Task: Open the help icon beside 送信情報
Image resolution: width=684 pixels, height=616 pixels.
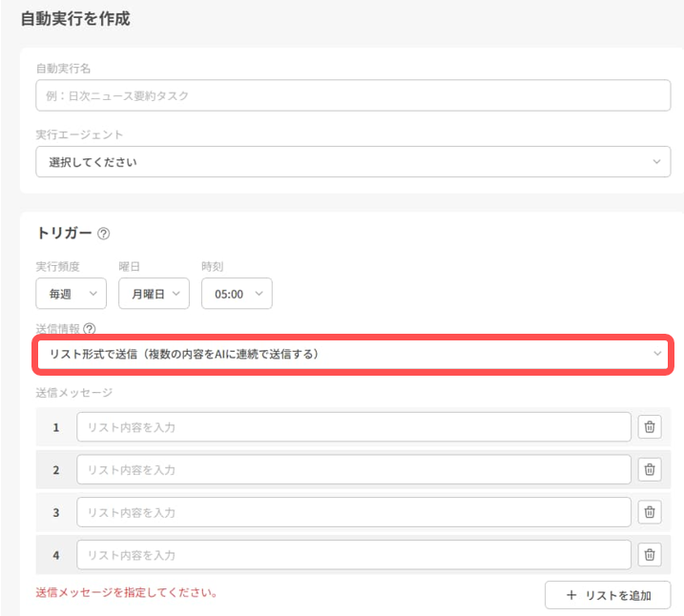Action: click(x=90, y=329)
